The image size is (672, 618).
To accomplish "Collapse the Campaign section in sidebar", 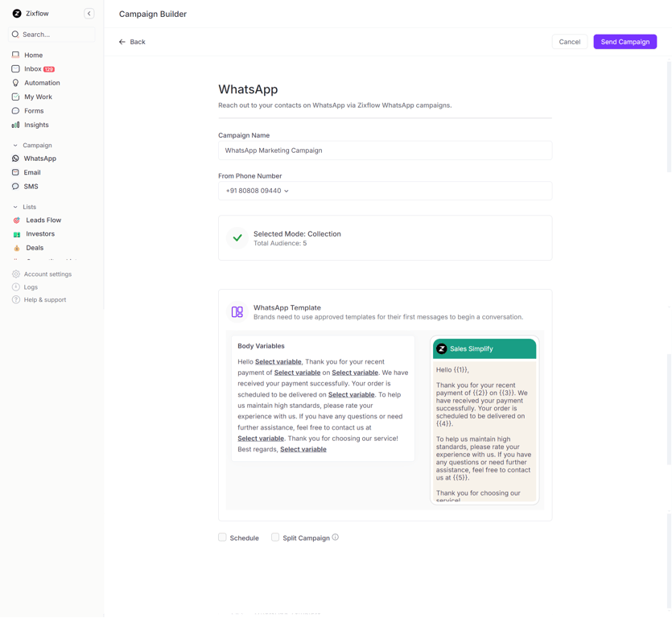I will [17, 145].
